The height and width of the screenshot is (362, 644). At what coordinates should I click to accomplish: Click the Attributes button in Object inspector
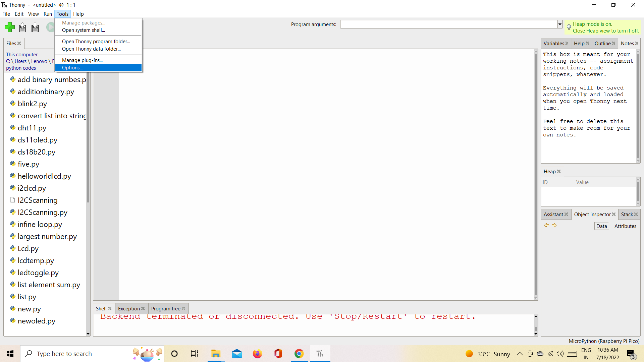point(625,226)
